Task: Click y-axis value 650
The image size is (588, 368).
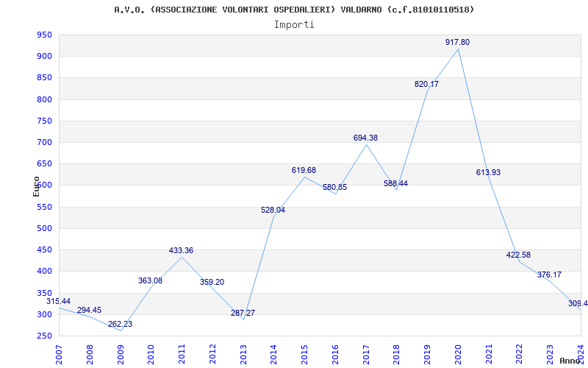Action: pyautogui.click(x=44, y=163)
